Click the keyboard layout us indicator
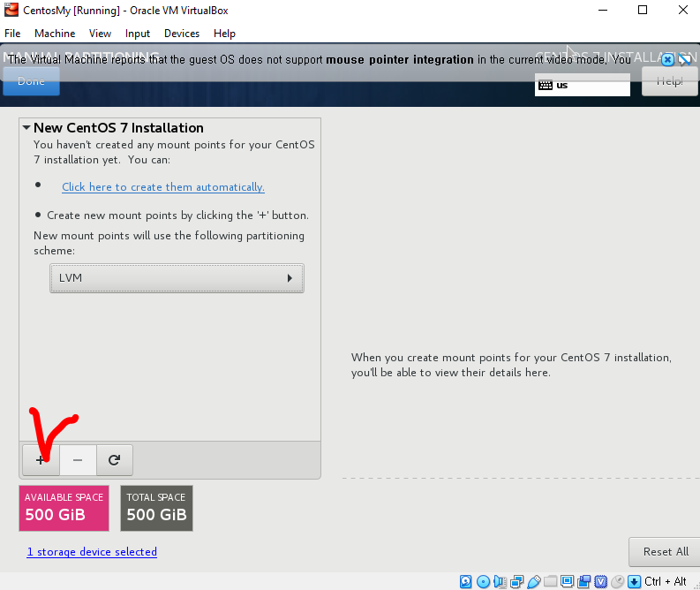The width and height of the screenshot is (700, 590). click(x=582, y=85)
